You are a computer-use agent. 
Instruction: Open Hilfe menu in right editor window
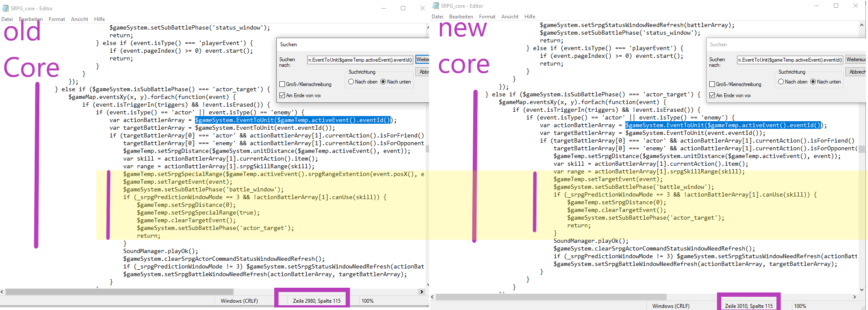(x=530, y=17)
